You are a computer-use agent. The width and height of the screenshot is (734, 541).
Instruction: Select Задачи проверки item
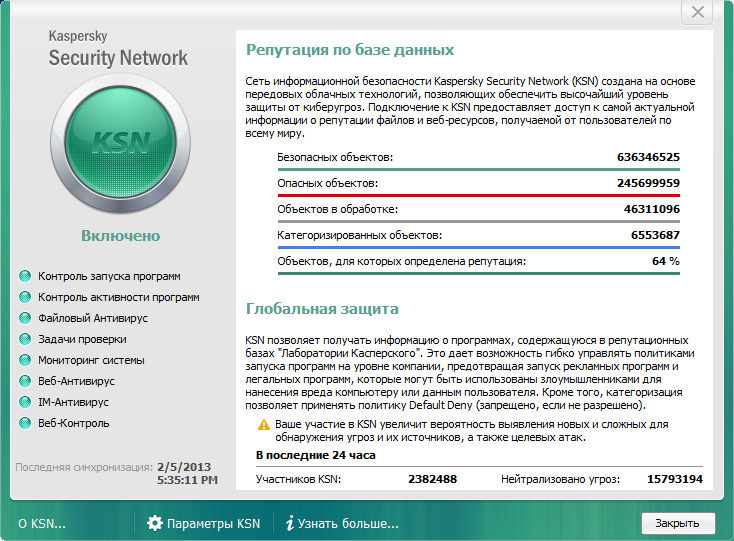pos(82,339)
